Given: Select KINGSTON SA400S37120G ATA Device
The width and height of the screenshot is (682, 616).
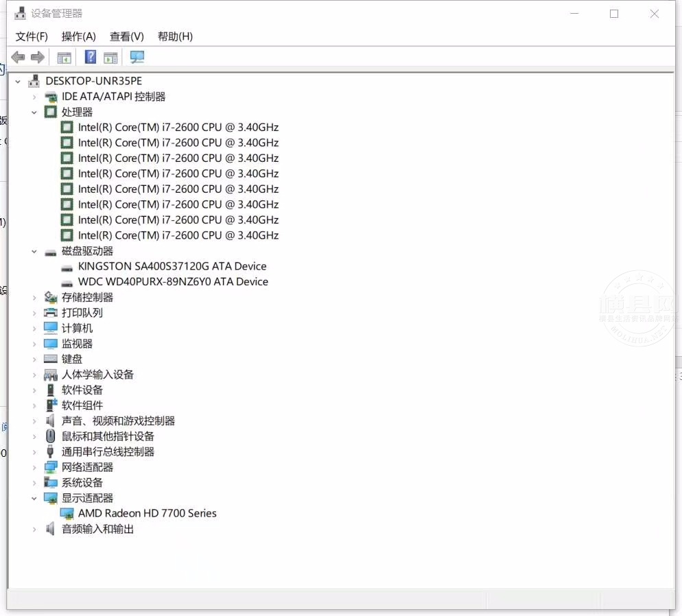Looking at the screenshot, I should click(x=172, y=266).
